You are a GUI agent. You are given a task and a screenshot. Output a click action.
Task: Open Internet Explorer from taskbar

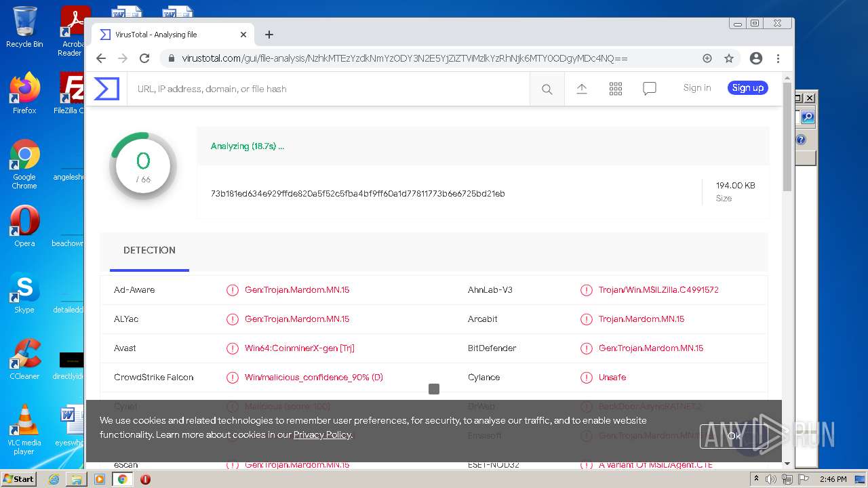pyautogui.click(x=54, y=479)
